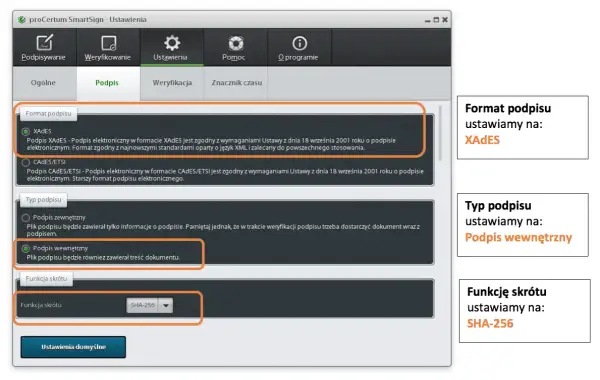Maximize the SmartSign window
Screen dimensions: 600x380
(436, 20)
